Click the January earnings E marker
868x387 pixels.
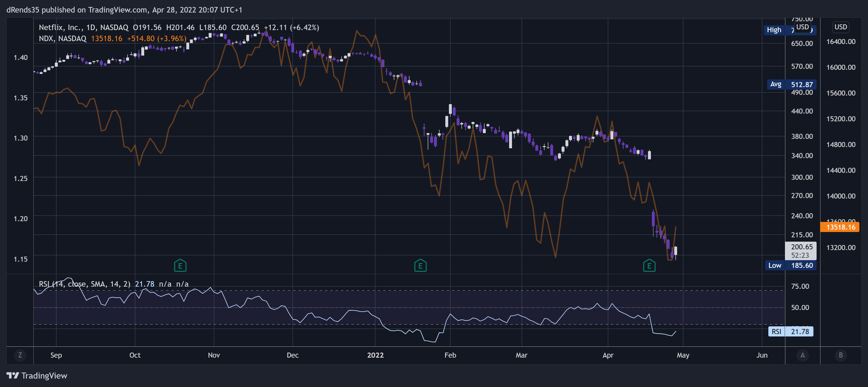pyautogui.click(x=420, y=265)
